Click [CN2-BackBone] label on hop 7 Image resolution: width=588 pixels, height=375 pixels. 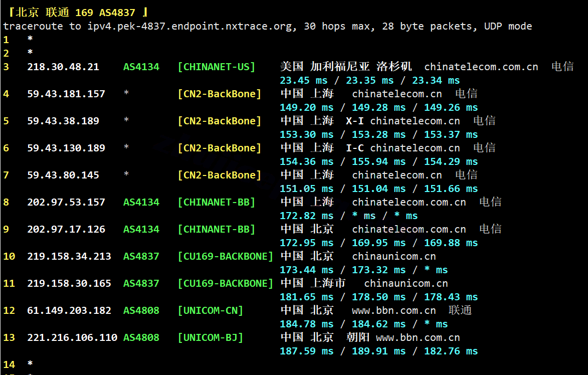click(220, 175)
